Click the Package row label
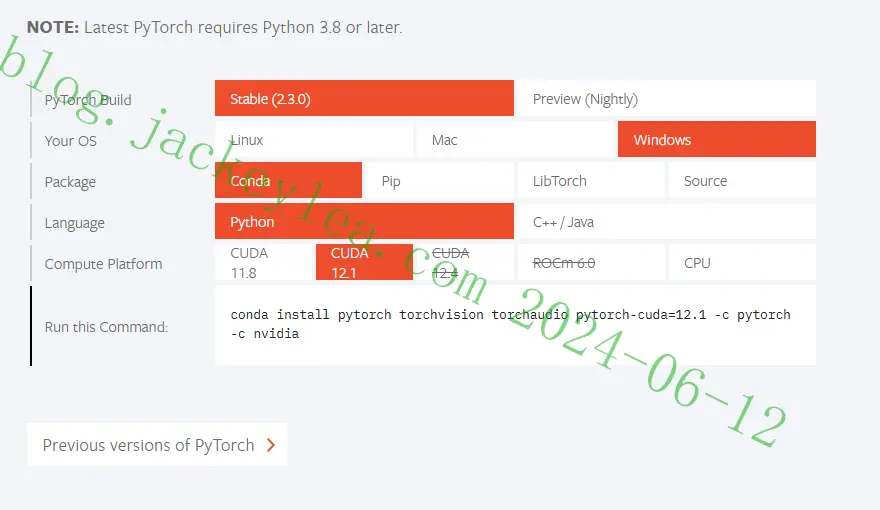Image resolution: width=880 pixels, height=510 pixels. pos(70,182)
